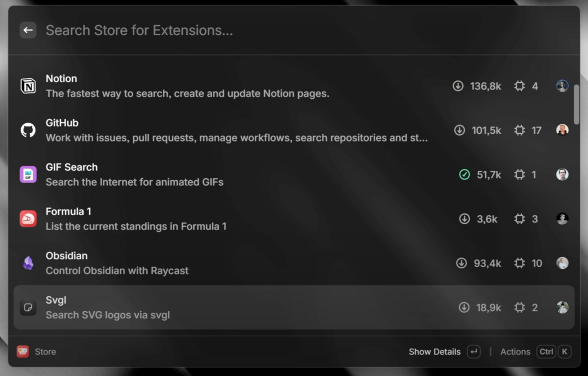Click the 93,4k download count

pyautogui.click(x=488, y=263)
